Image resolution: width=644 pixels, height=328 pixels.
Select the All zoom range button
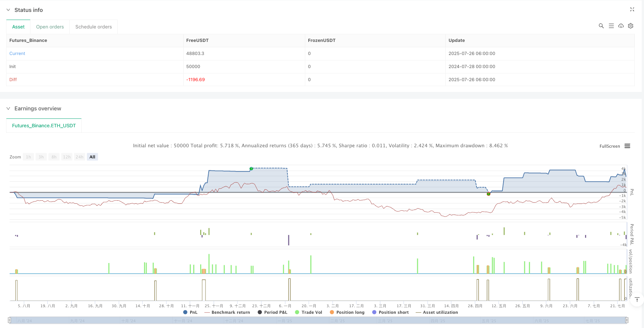click(92, 157)
